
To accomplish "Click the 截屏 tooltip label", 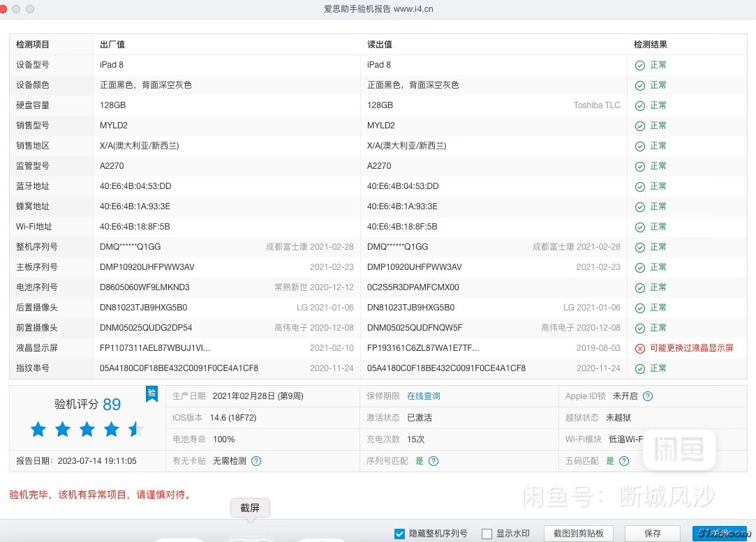I will tap(250, 508).
